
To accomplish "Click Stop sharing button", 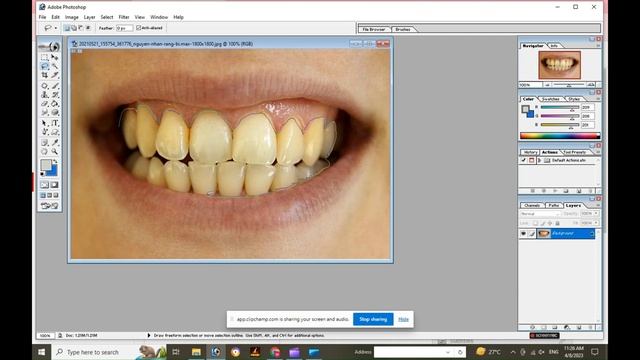I will pos(373,319).
